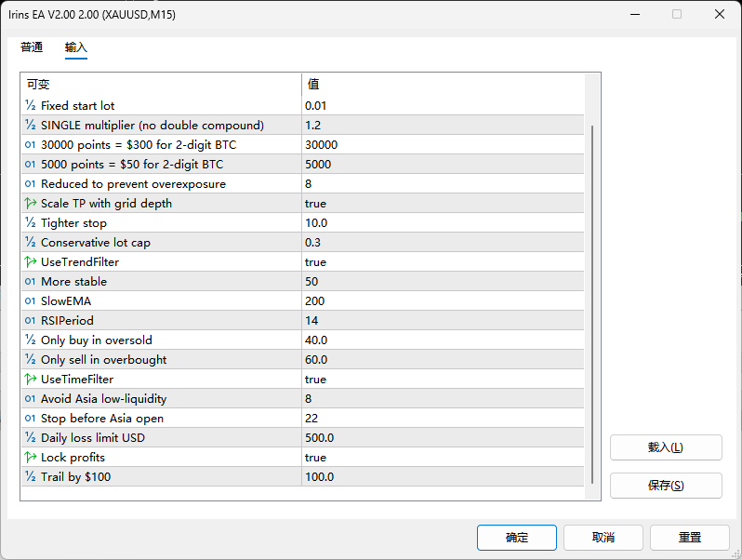Close the Irins EA dialog window

click(720, 14)
